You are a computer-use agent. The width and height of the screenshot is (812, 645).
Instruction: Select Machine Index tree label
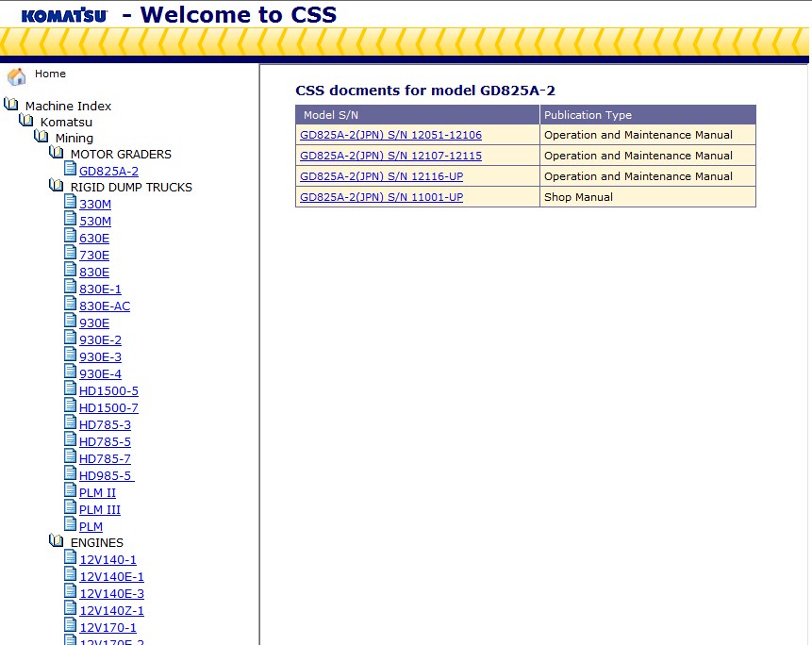coord(68,107)
